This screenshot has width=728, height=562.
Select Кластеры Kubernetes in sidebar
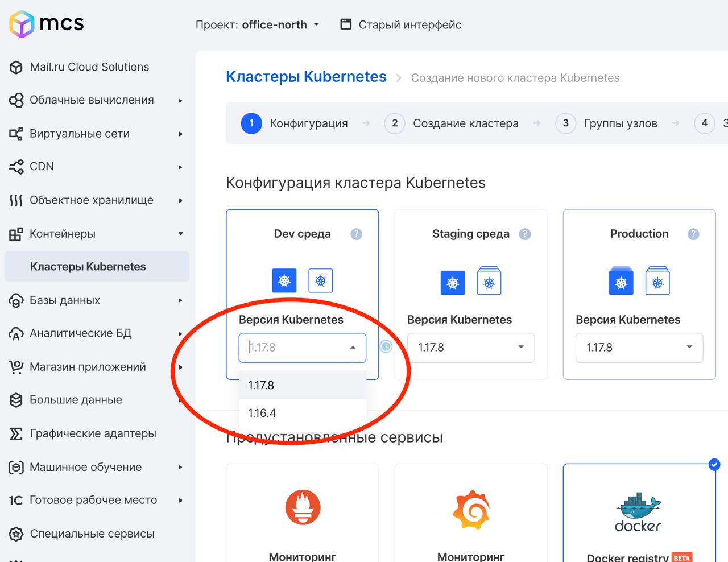pos(97,266)
